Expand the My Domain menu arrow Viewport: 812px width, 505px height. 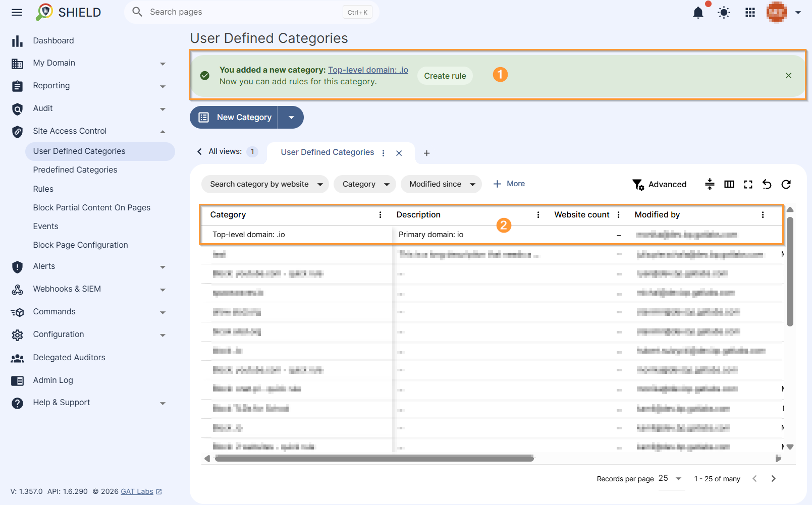[163, 64]
